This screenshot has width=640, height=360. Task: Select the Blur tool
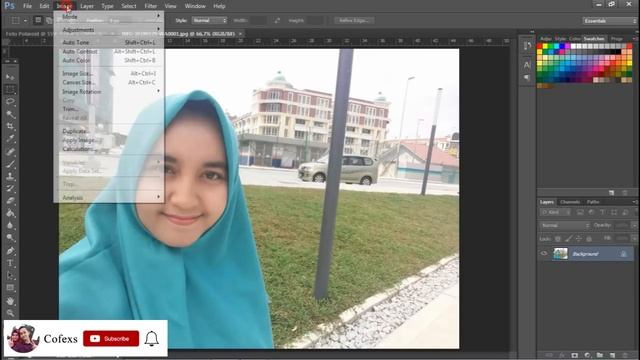(10, 225)
